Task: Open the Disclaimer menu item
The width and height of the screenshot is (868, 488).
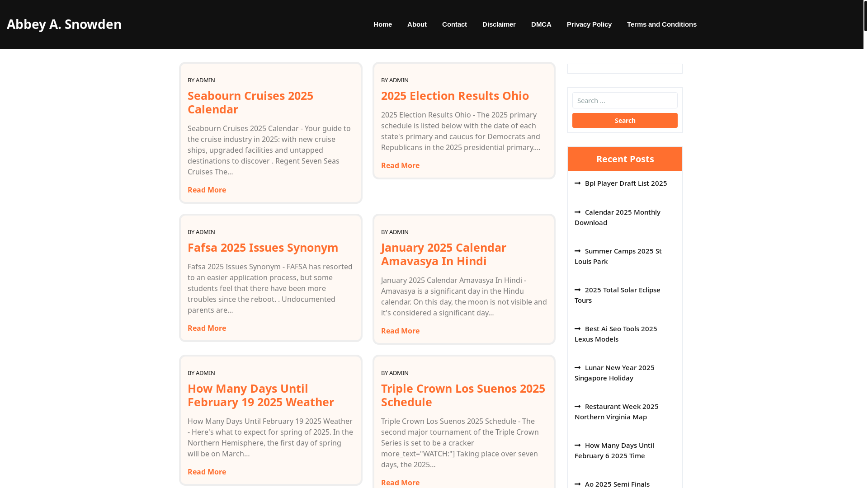Action: click(x=499, y=24)
